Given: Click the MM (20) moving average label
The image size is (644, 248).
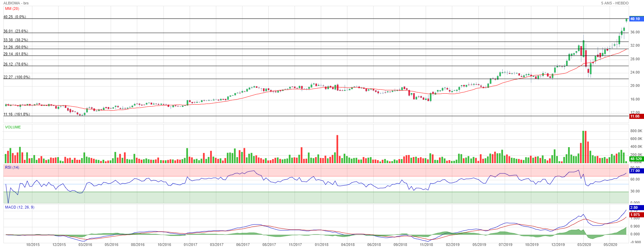Looking at the screenshot, I should [12, 9].
